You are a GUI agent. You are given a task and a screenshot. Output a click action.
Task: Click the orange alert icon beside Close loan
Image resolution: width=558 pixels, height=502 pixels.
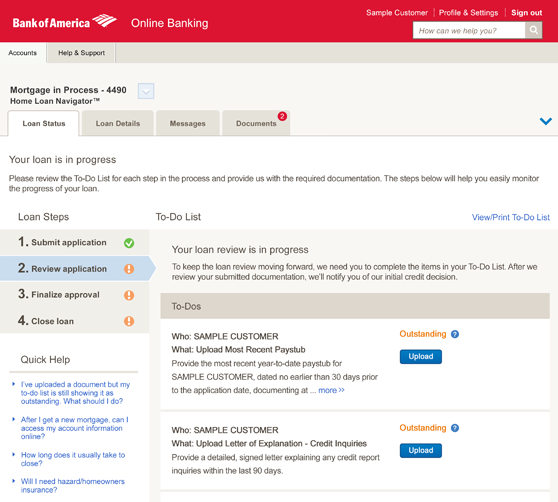[x=129, y=321]
